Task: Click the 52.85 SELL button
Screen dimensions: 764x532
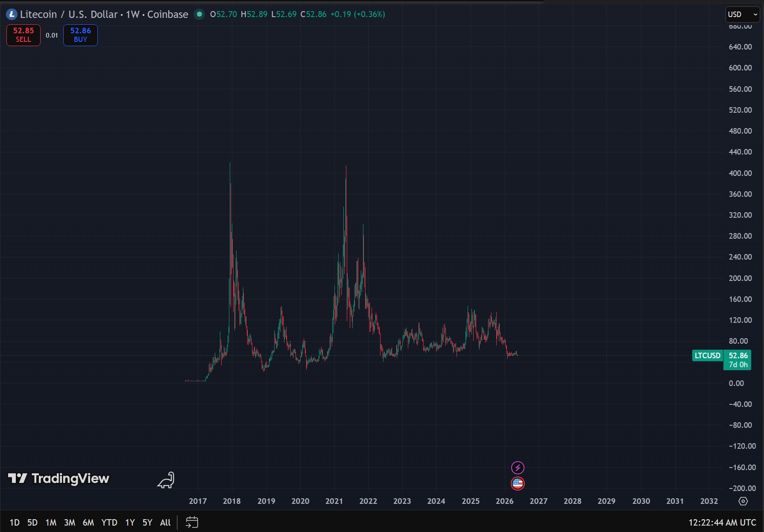Action: [23, 35]
